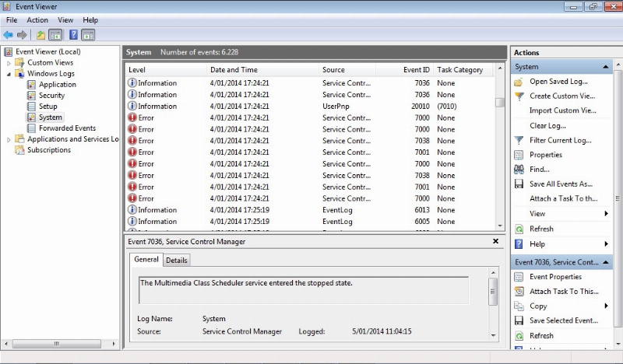Click the Custom Views folder icon

tap(19, 62)
